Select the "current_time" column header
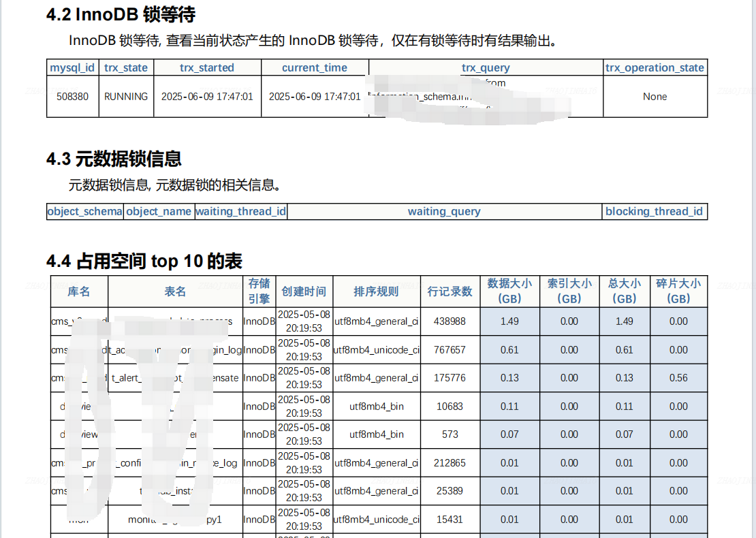Image resolution: width=756 pixels, height=538 pixels. click(x=315, y=67)
